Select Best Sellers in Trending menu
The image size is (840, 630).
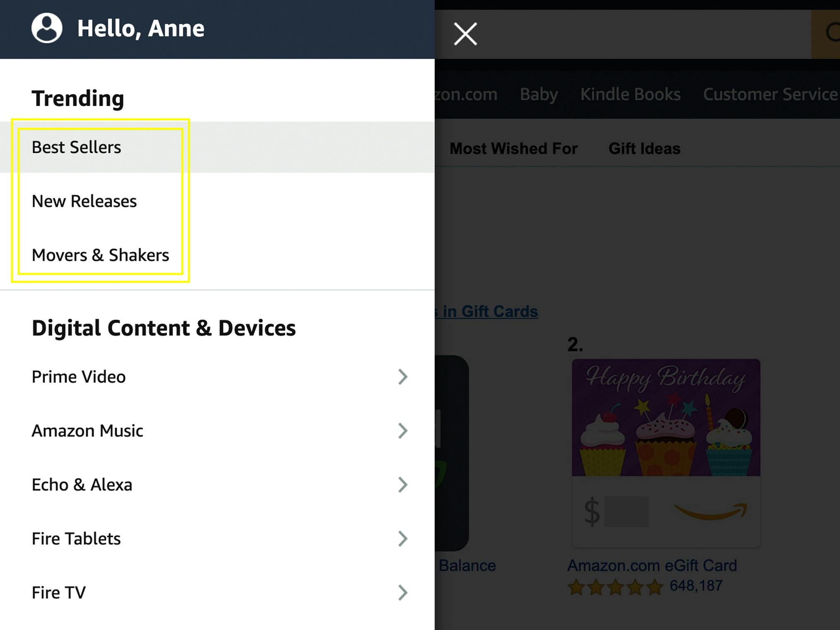click(x=77, y=148)
